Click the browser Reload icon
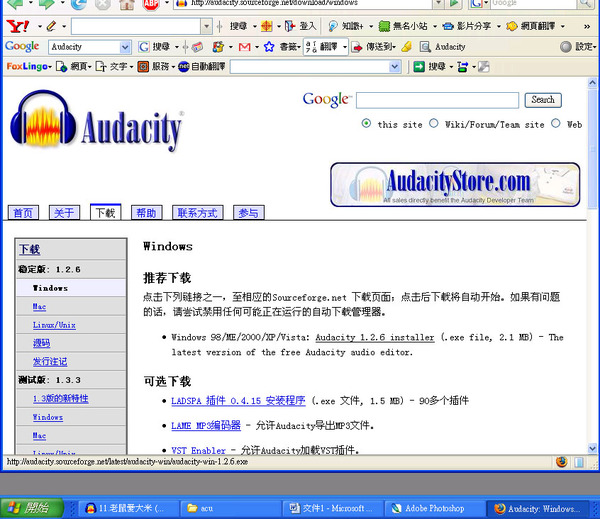 point(79,4)
